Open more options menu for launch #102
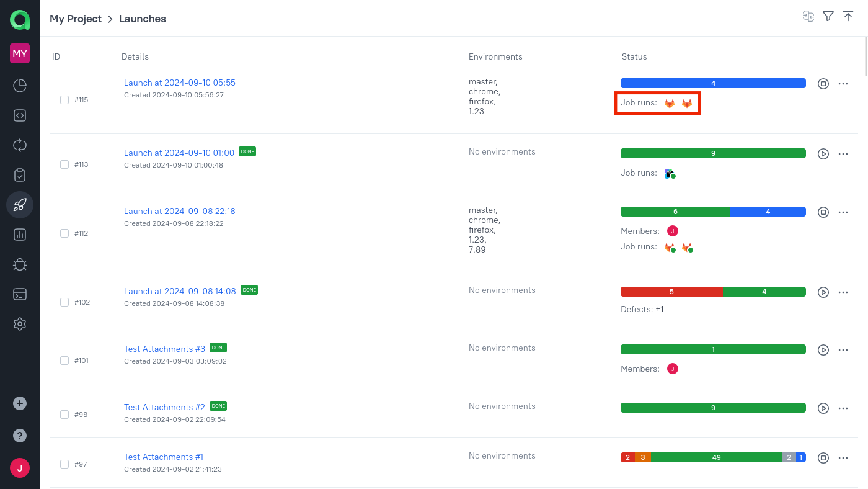This screenshot has width=868, height=489. (x=843, y=292)
